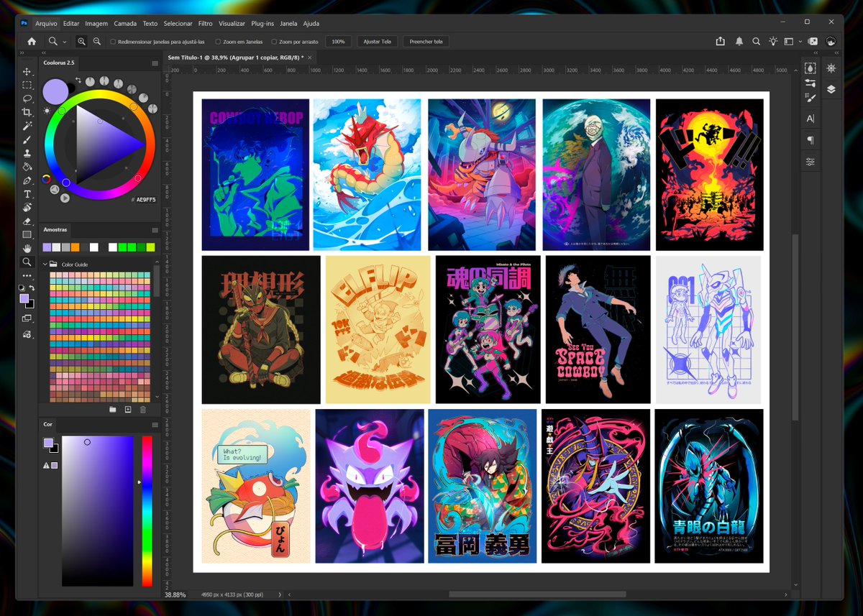Open the notifications bell
This screenshot has height=616, width=863.
[x=739, y=42]
